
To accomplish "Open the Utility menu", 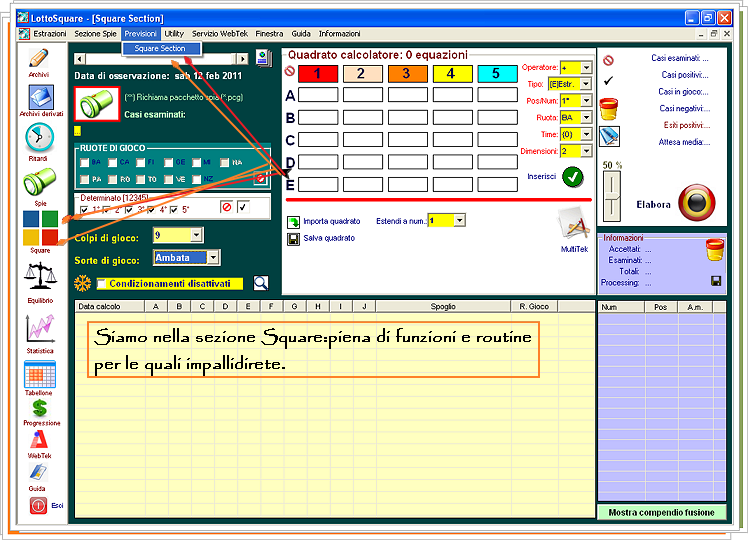I will tap(174, 34).
